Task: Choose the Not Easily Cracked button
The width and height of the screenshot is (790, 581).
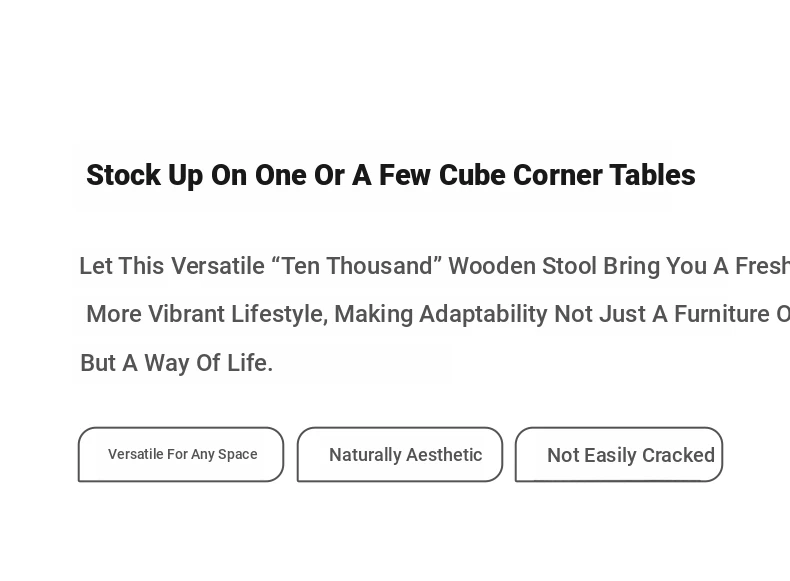Action: (619, 455)
